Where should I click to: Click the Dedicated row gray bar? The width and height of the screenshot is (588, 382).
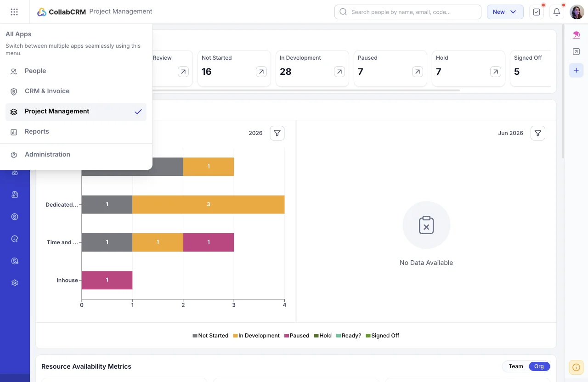tap(107, 204)
